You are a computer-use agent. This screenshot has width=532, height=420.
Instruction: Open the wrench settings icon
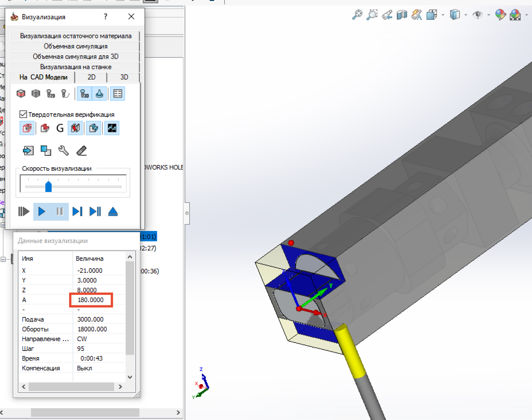click(63, 151)
